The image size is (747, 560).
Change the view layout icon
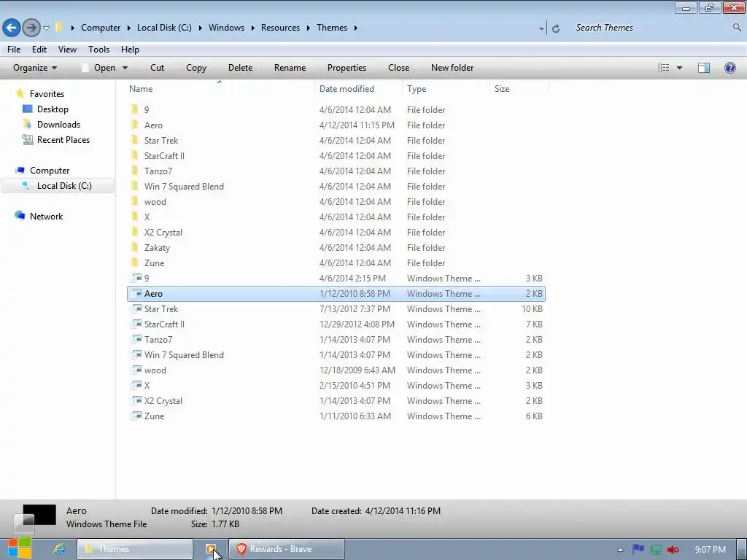[x=664, y=68]
